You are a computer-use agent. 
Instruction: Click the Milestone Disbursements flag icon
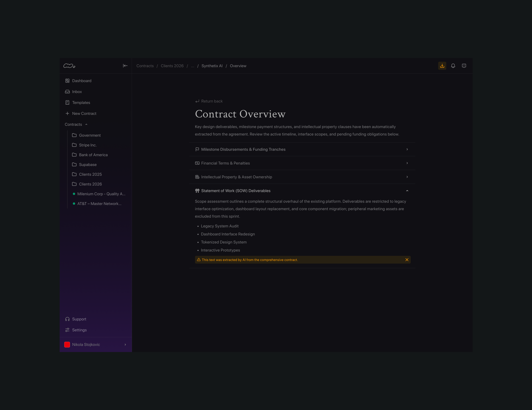coord(197,149)
